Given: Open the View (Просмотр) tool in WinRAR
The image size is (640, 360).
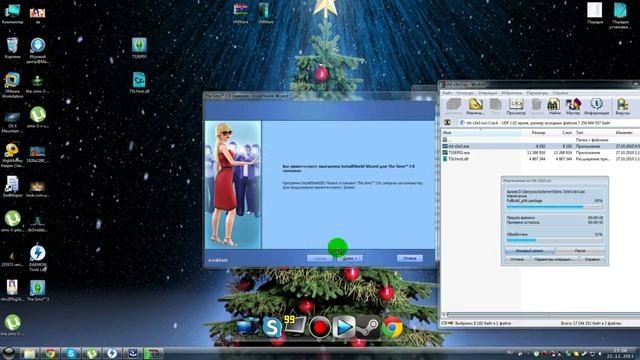Looking at the screenshot, I should tap(516, 105).
